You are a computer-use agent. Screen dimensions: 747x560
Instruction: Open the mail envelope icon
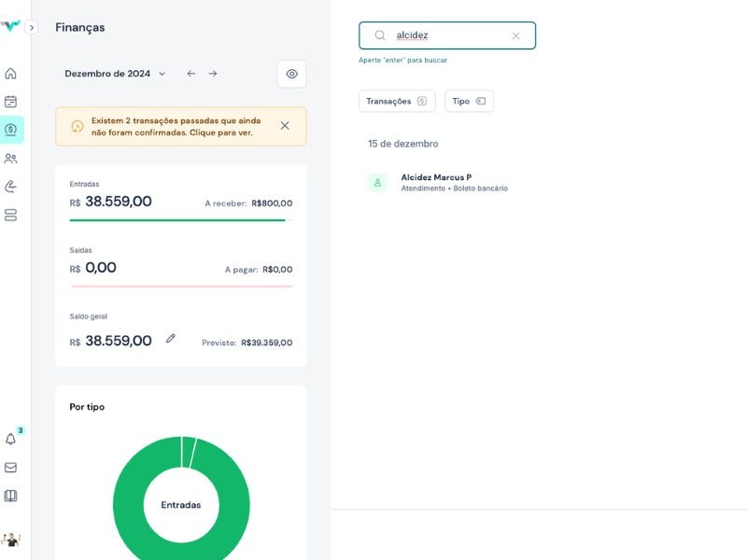click(x=11, y=468)
